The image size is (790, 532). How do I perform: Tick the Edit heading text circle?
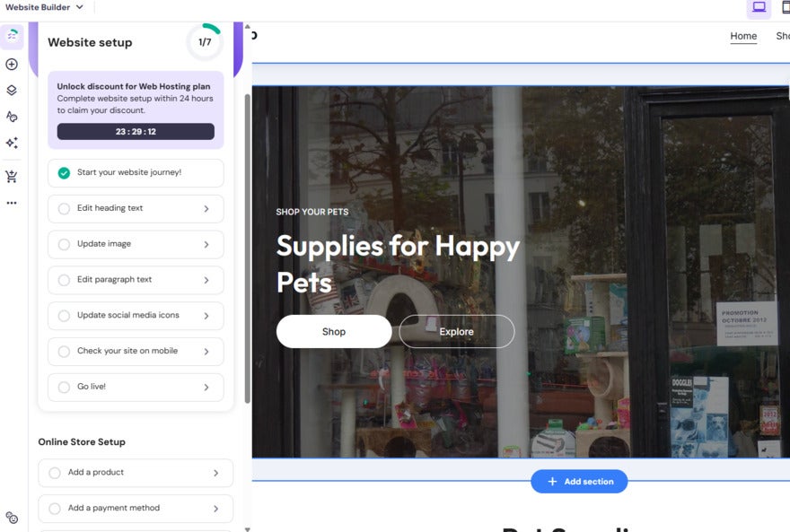[64, 209]
